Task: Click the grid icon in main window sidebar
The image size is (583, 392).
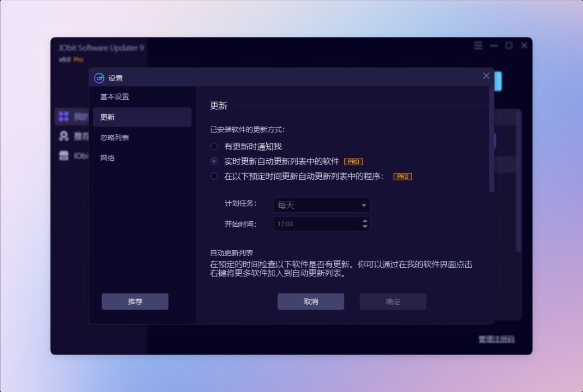Action: pos(63,116)
